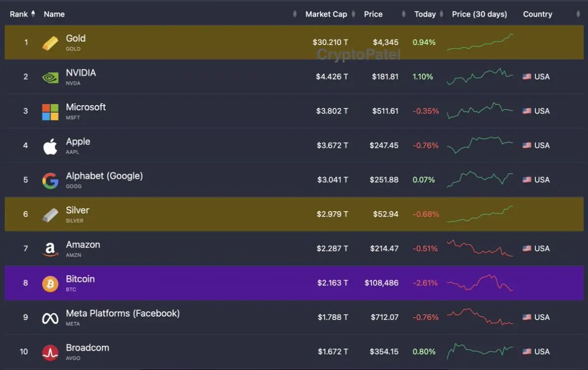The height and width of the screenshot is (370, 588).
Task: Click Alphabet today change 0.07%
Action: point(424,180)
